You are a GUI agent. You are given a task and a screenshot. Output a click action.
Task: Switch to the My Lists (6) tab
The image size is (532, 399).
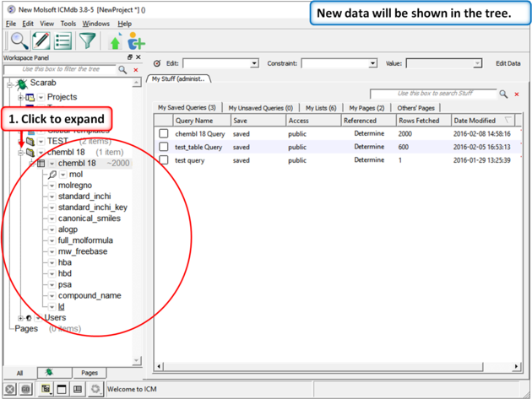321,108
